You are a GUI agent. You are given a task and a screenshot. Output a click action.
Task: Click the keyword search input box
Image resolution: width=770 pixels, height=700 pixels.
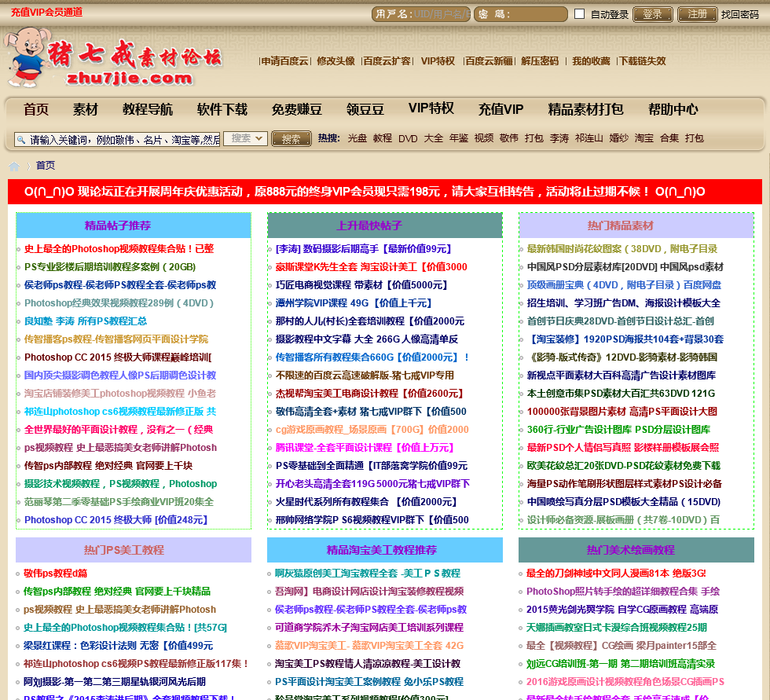tap(117, 140)
